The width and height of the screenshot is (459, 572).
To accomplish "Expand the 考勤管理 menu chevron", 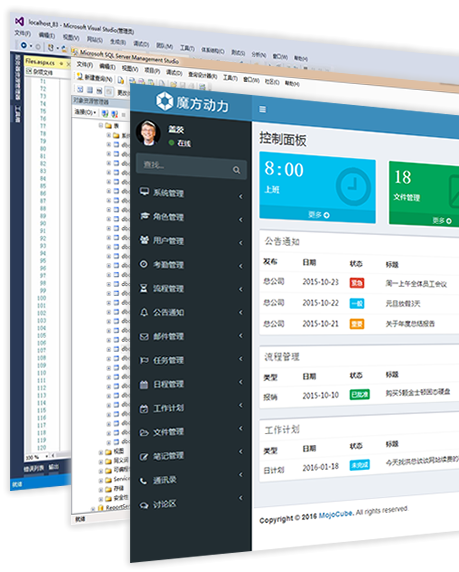I will [x=241, y=266].
